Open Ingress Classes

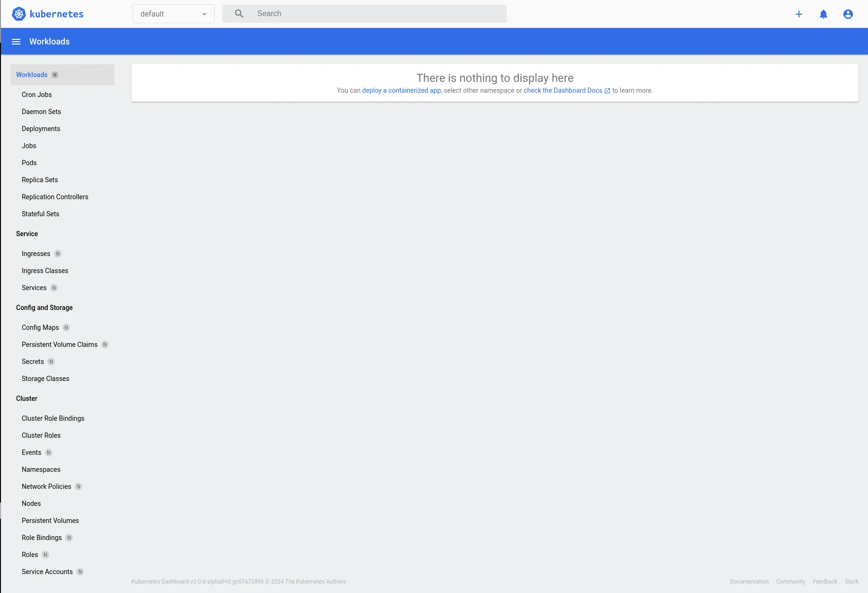point(45,271)
